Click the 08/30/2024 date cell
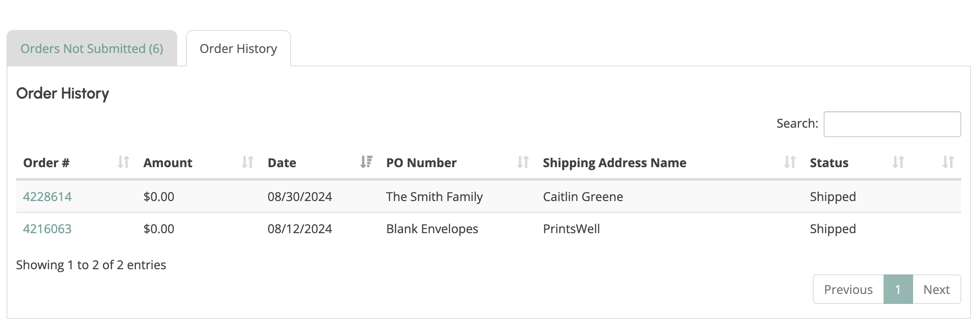 299,197
